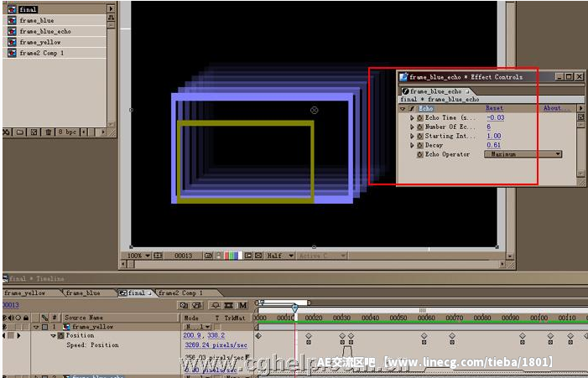The image size is (588, 378).
Task: Click the About link in Effect Controls
Action: pyautogui.click(x=552, y=108)
